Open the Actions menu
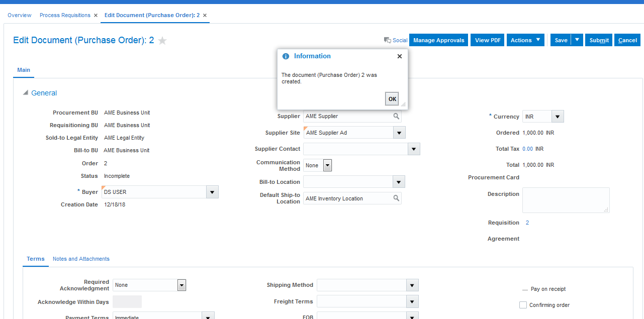The image size is (644, 319). pos(525,40)
